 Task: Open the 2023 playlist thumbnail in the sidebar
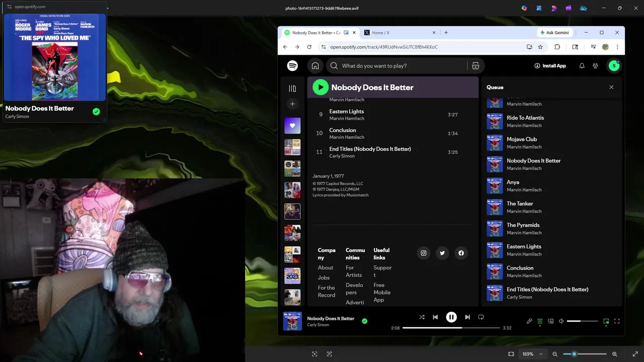(x=292, y=276)
